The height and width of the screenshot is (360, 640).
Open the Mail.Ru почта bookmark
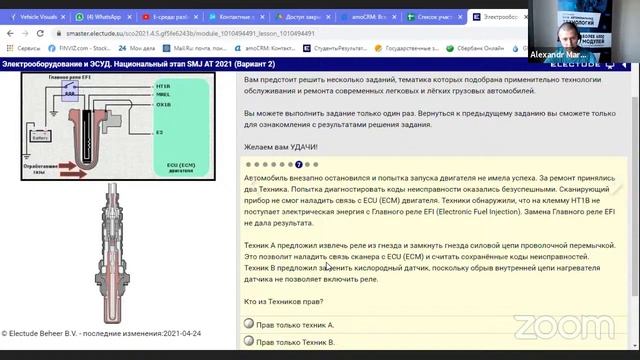pos(195,48)
